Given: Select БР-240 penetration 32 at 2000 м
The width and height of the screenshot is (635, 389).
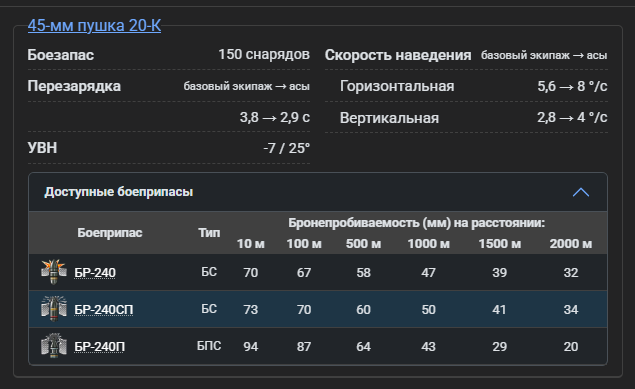Looking at the screenshot, I should tap(571, 272).
